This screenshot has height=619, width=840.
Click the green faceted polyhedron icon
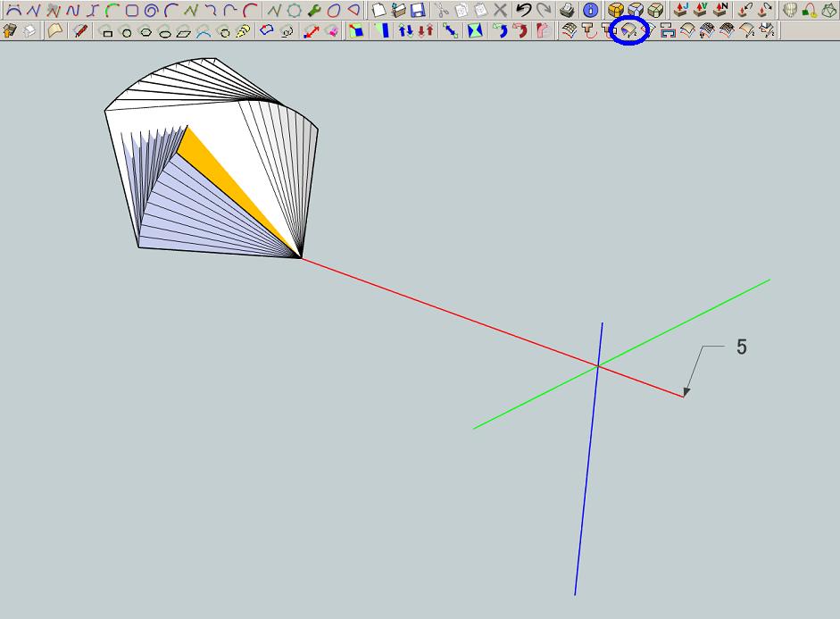point(828,10)
